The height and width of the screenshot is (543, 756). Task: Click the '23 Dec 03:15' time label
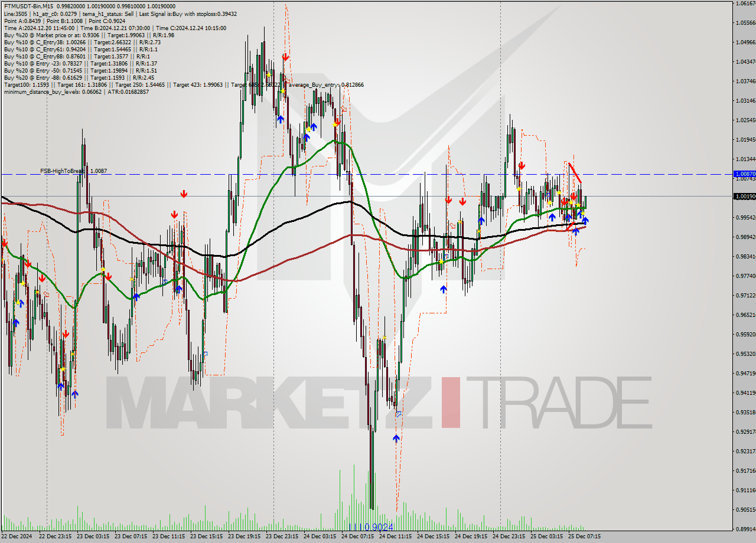tap(93, 537)
